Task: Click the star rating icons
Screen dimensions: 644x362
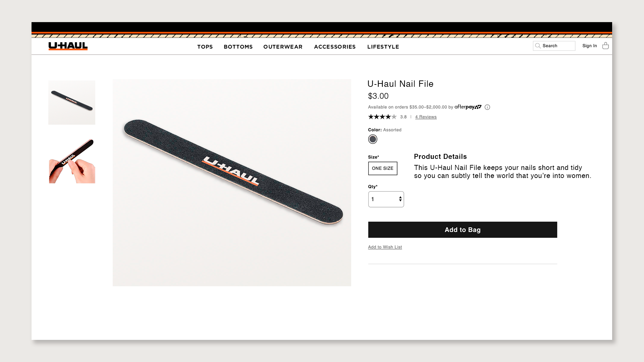Action: [x=382, y=117]
